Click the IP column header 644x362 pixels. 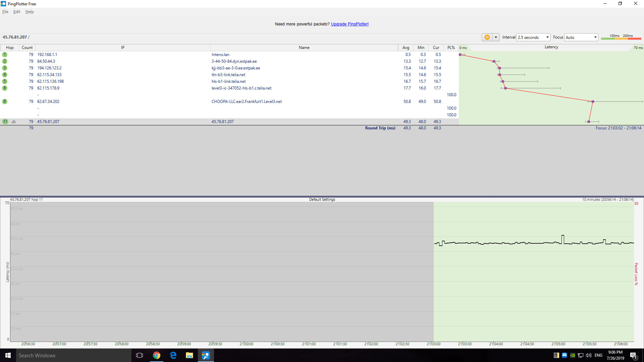(123, 48)
